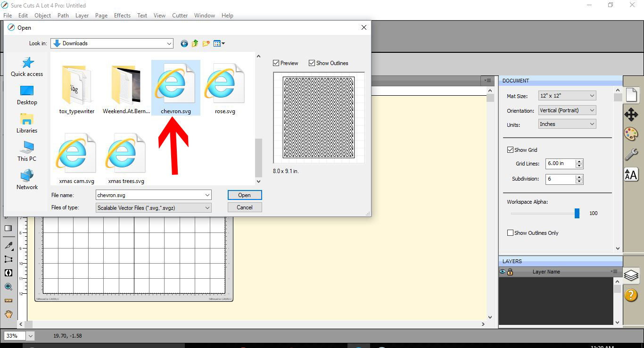Select Desktop in places bar
The width and height of the screenshot is (644, 348).
27,95
